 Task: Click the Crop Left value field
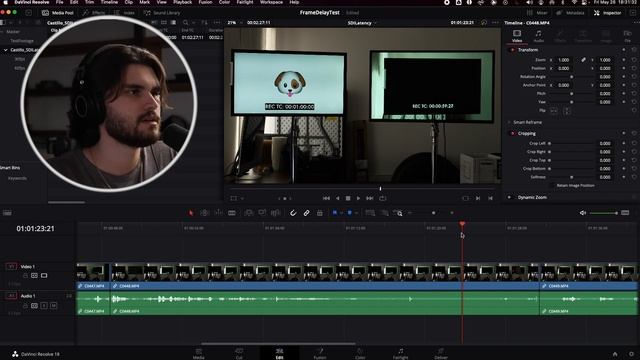604,143
